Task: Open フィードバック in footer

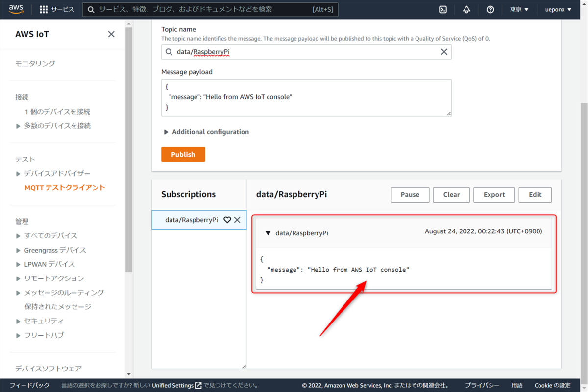Action: pyautogui.click(x=30, y=385)
